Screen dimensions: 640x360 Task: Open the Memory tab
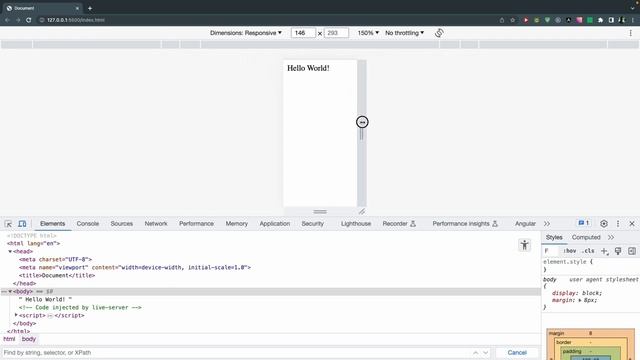237,224
